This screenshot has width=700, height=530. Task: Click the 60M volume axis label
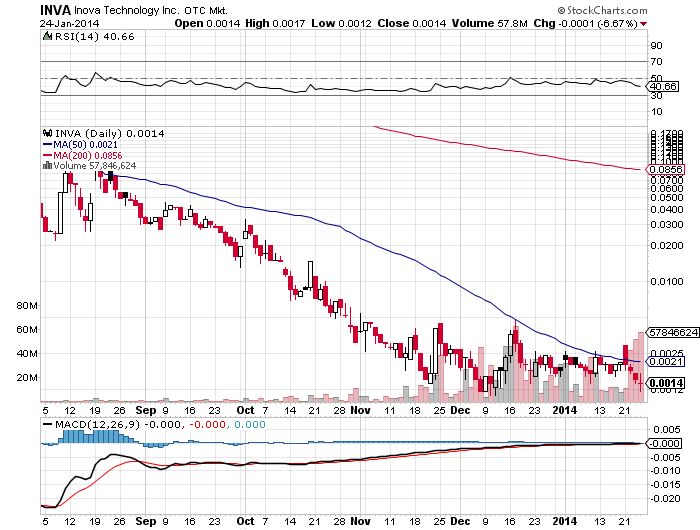click(x=27, y=330)
